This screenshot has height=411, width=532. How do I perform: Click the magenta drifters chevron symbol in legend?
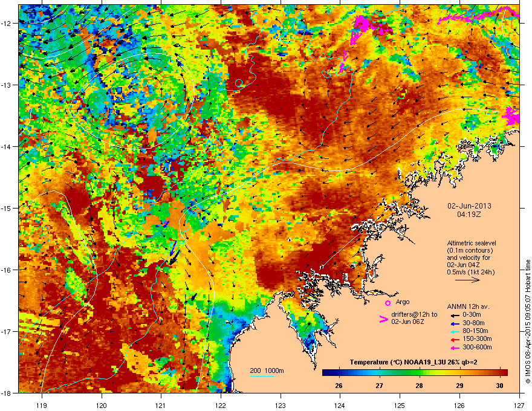point(383,319)
